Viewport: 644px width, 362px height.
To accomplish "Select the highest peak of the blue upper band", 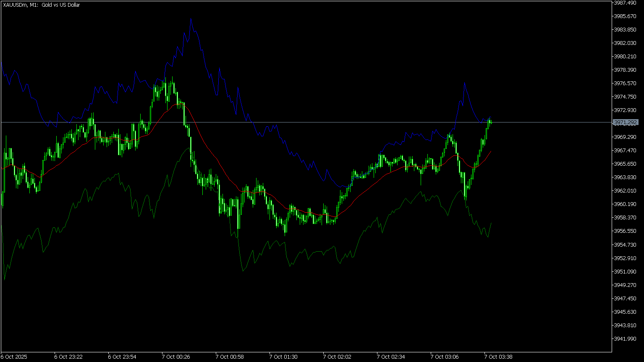I will [191, 18].
